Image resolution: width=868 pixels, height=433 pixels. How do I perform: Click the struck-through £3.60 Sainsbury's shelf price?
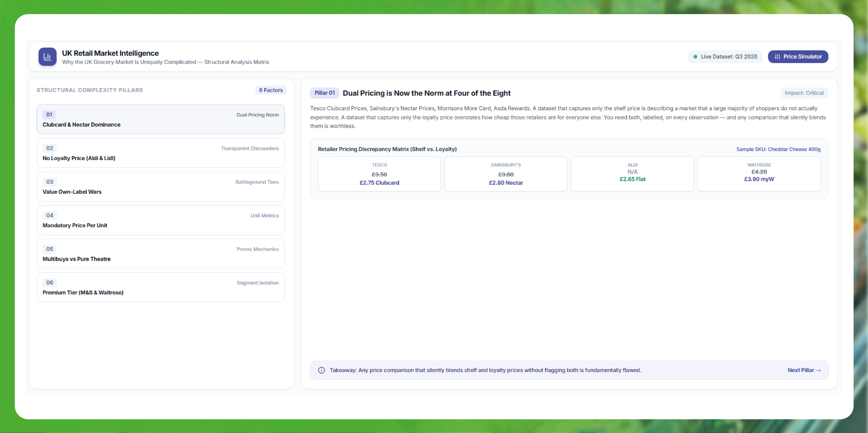[506, 174]
